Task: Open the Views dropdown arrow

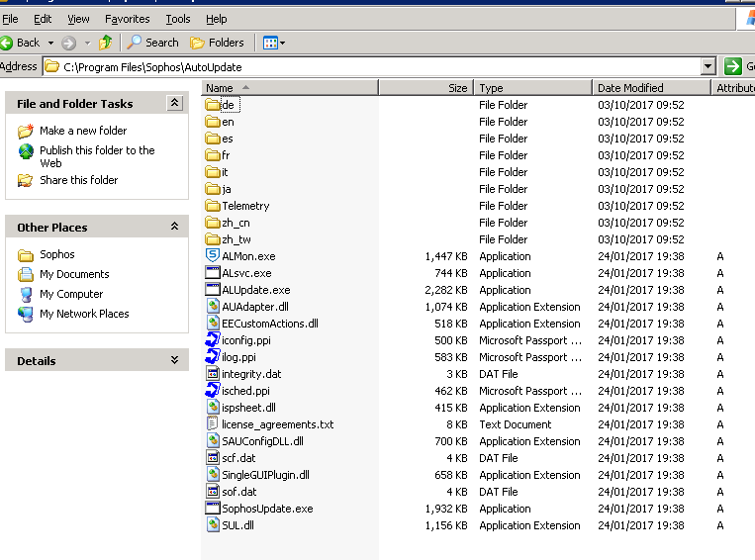Action: point(283,43)
